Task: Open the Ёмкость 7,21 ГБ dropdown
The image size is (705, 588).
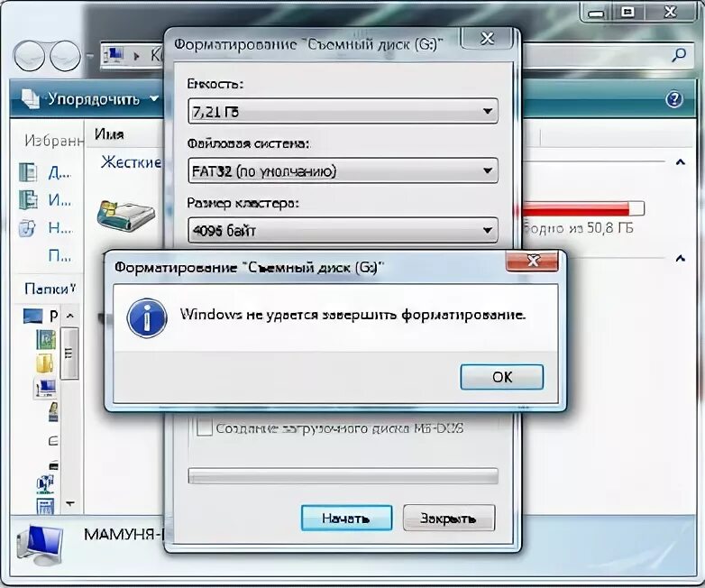Action: 343,111
